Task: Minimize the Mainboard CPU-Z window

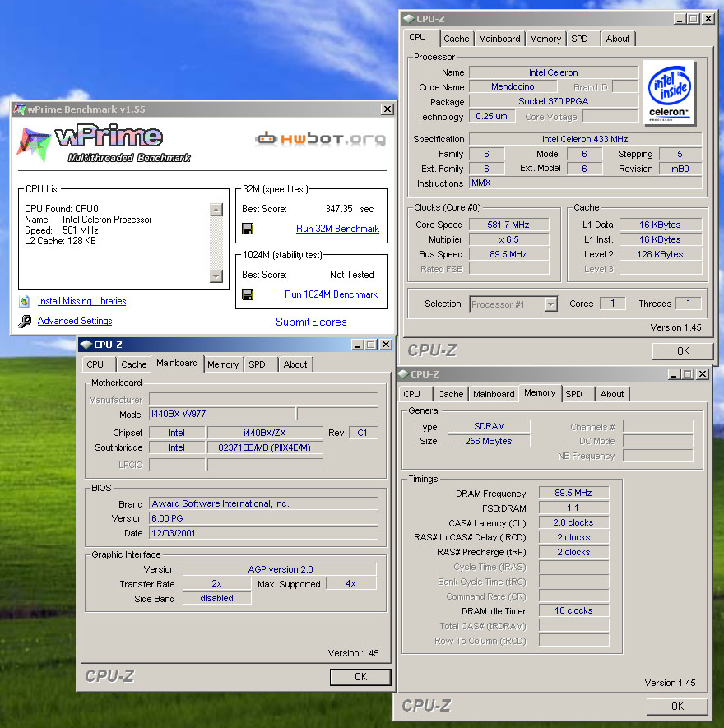Action: [357, 345]
